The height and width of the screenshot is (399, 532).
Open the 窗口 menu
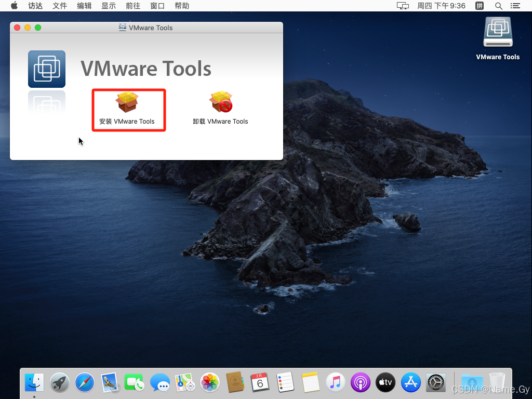point(157,6)
